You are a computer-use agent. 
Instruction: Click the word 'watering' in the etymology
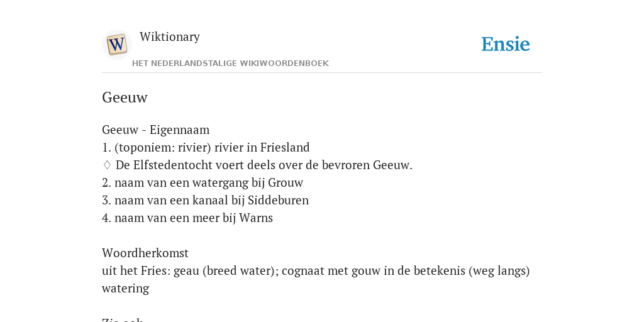click(126, 288)
